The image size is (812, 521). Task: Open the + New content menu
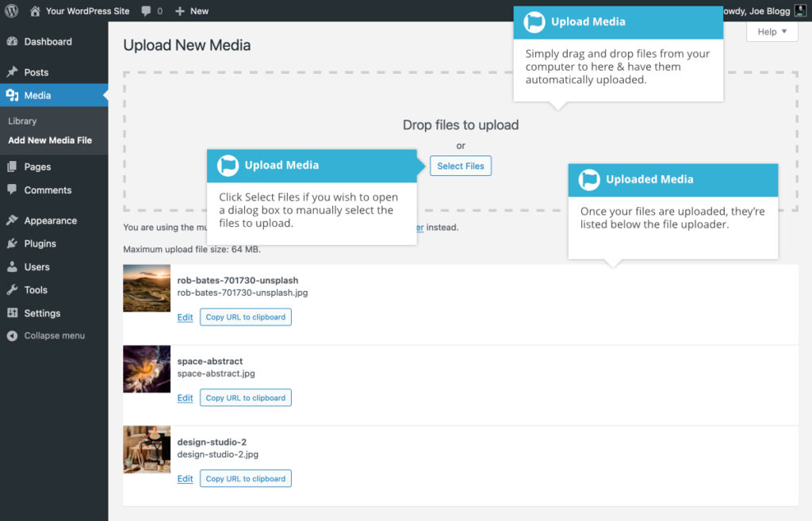[191, 11]
